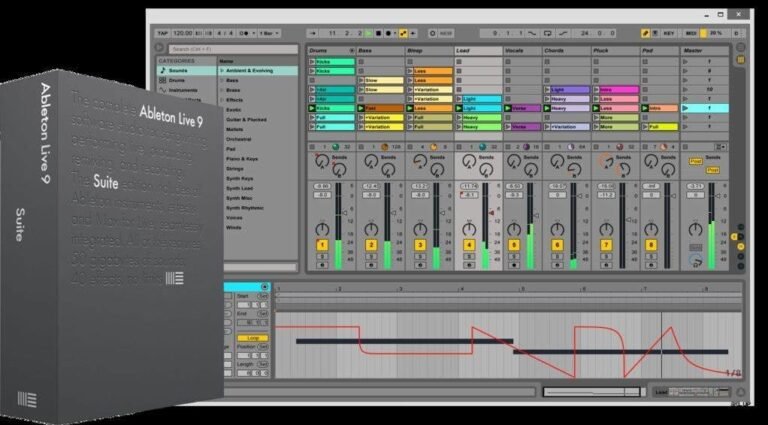Viewport: 768px width, 425px height.
Task: Select the Vocals track header
Action: point(524,49)
